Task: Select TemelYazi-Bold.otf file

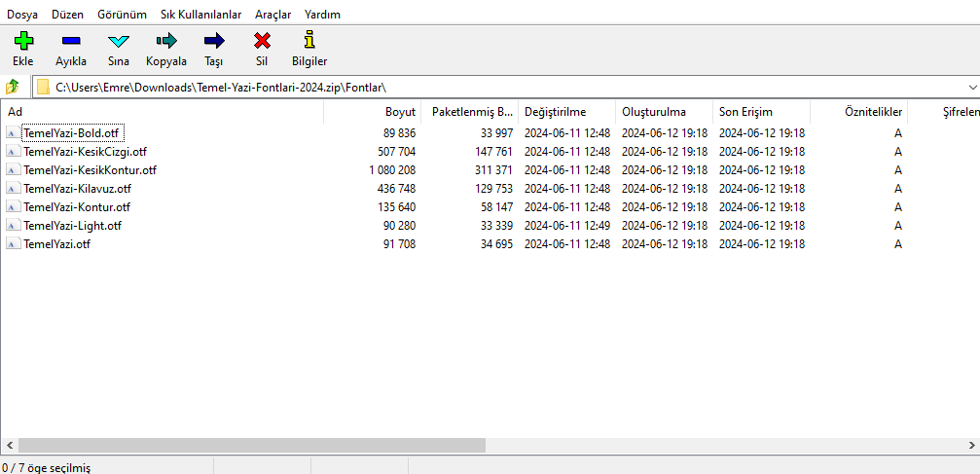Action: click(x=71, y=133)
